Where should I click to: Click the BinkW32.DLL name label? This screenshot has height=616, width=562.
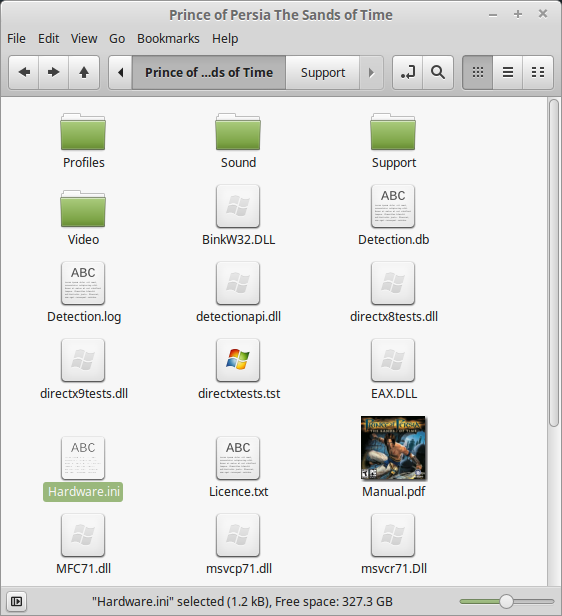click(238, 240)
